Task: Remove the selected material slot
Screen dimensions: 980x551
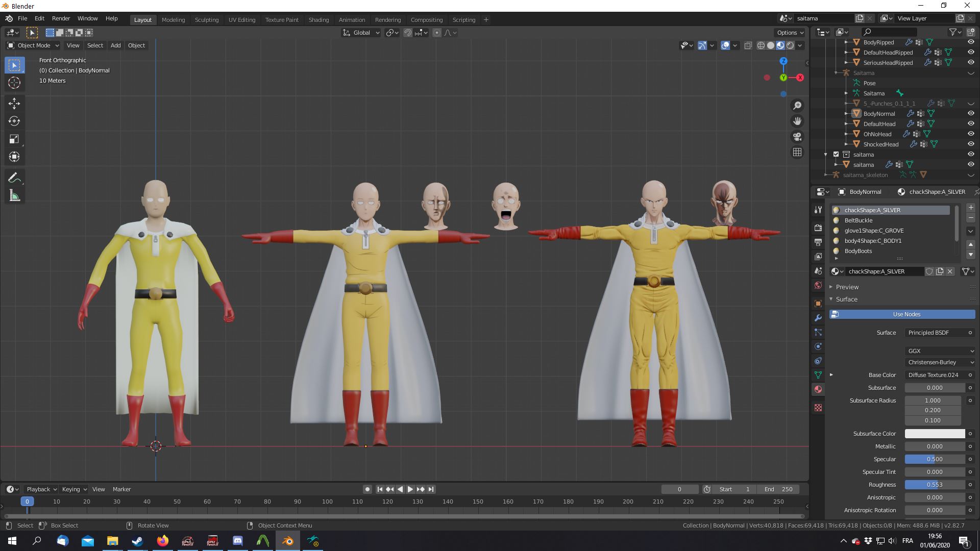Action: (x=971, y=218)
